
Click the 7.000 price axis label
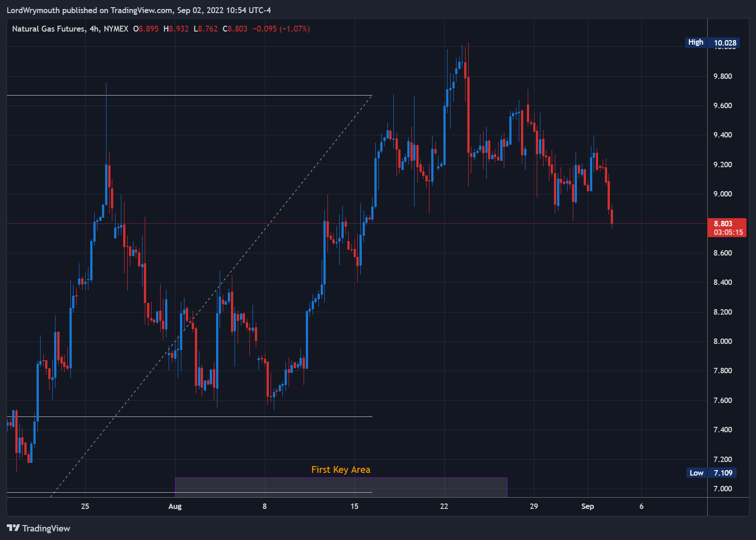tap(723, 489)
